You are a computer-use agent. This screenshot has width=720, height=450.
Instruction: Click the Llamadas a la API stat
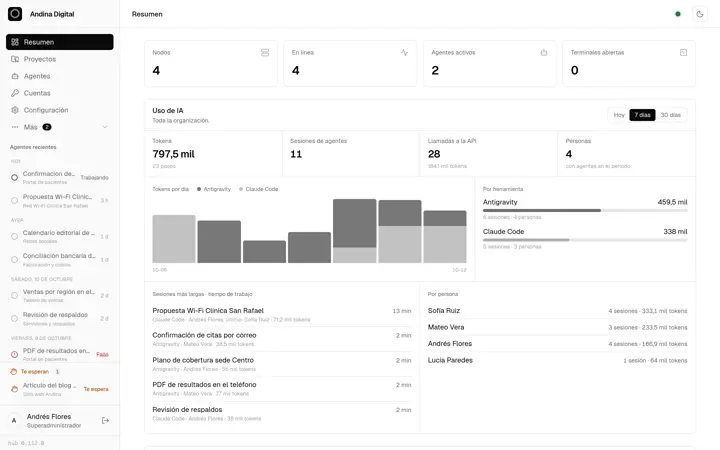(489, 153)
